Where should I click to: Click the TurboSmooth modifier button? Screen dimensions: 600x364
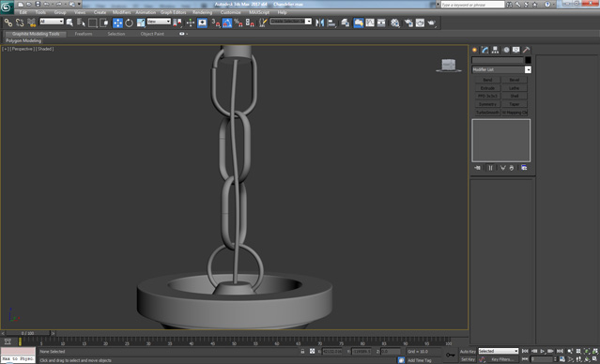(487, 113)
